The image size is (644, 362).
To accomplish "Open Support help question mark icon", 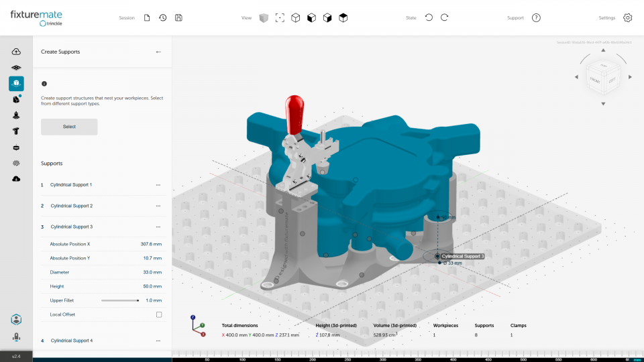I will [x=536, y=17].
